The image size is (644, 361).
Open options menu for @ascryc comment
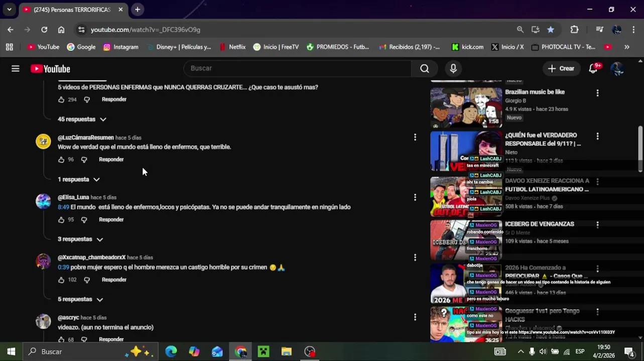(x=415, y=317)
